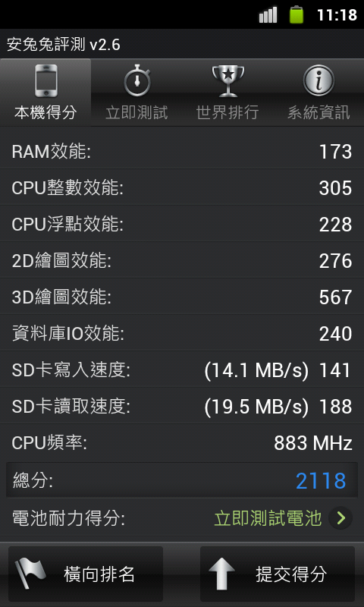Open the 立即測試電池 link

[268, 518]
